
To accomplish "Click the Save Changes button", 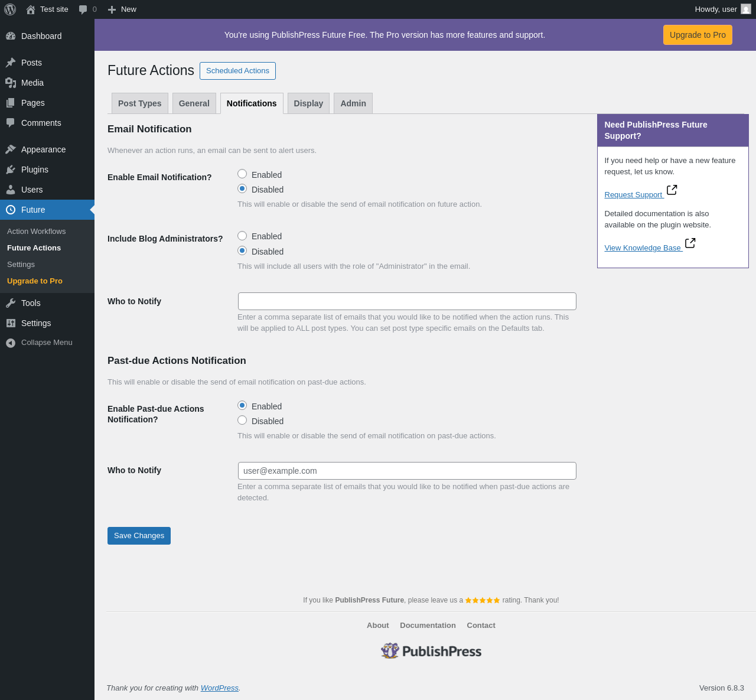I will point(139,536).
